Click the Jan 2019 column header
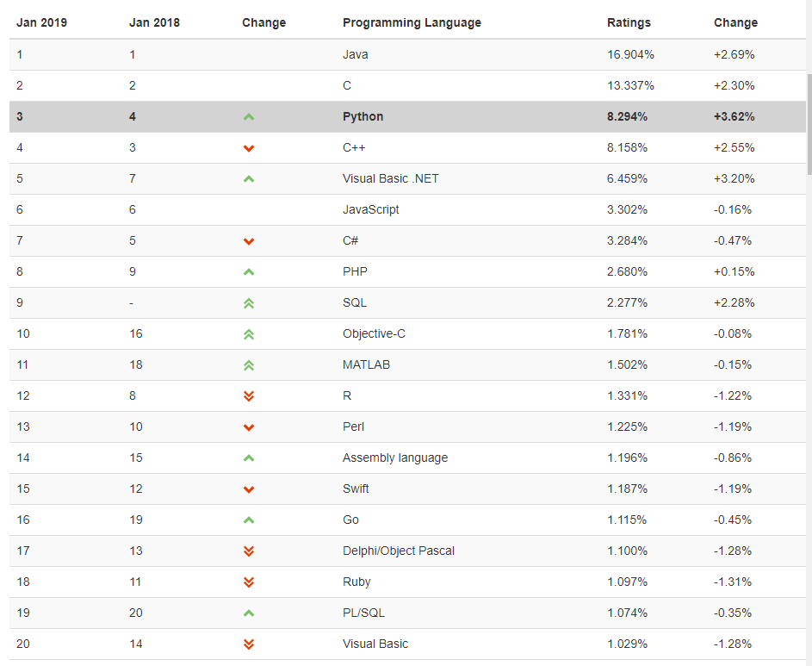This screenshot has width=812, height=666. coord(41,22)
